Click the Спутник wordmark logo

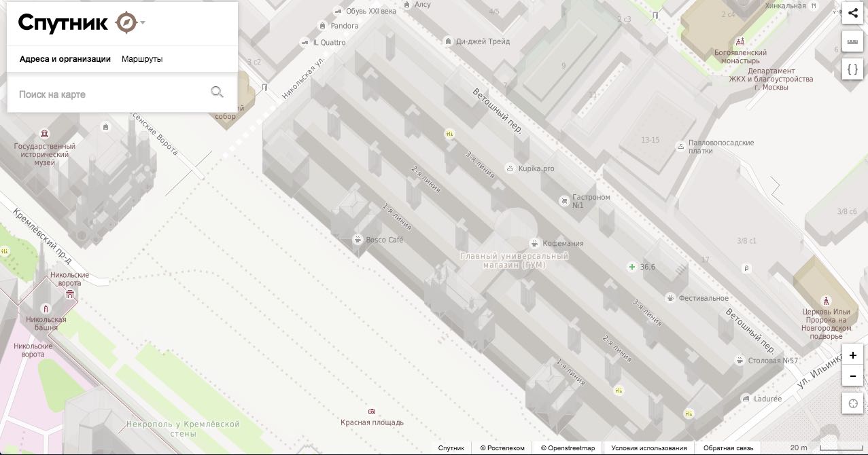(63, 22)
